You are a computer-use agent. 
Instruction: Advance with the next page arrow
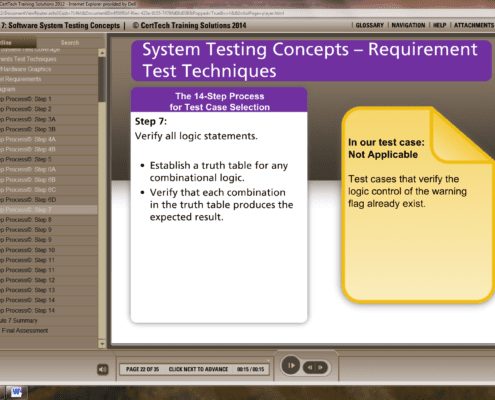[321, 367]
